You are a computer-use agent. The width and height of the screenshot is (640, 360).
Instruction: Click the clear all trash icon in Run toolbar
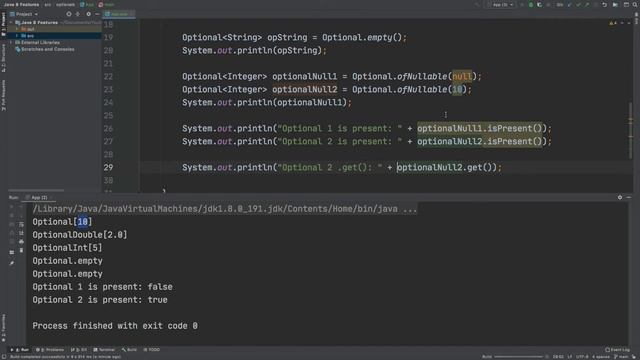[x=21, y=250]
